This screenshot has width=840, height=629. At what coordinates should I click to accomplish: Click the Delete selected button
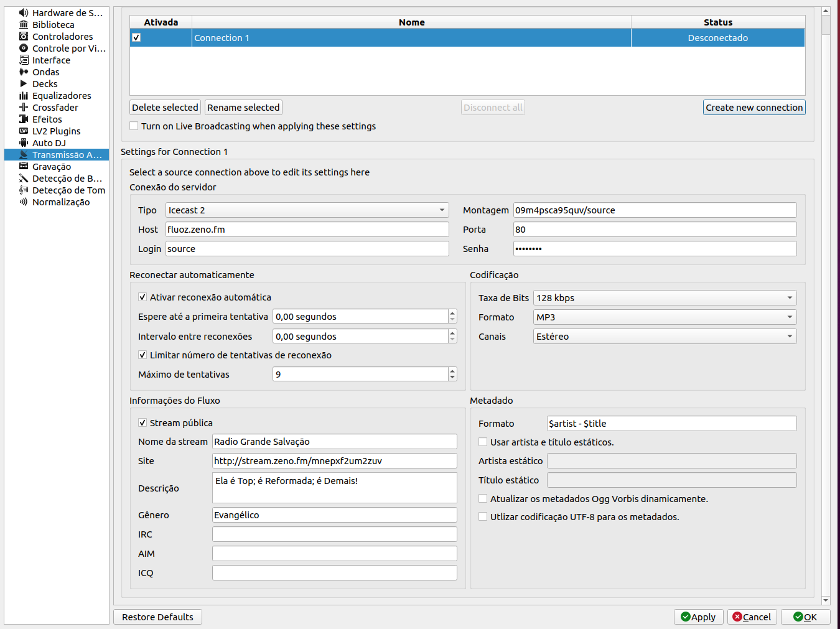point(165,108)
